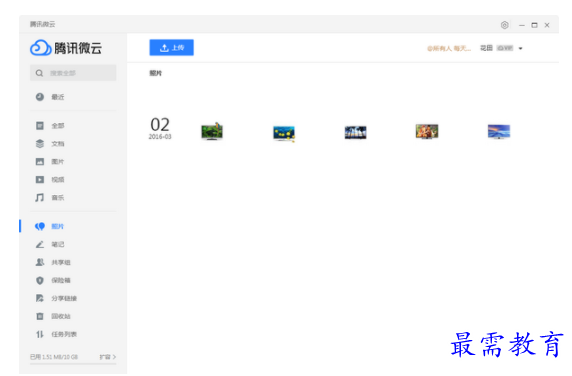The image size is (572, 376).
Task: Open the blue sky monitor thumbnail
Action: [x=499, y=132]
